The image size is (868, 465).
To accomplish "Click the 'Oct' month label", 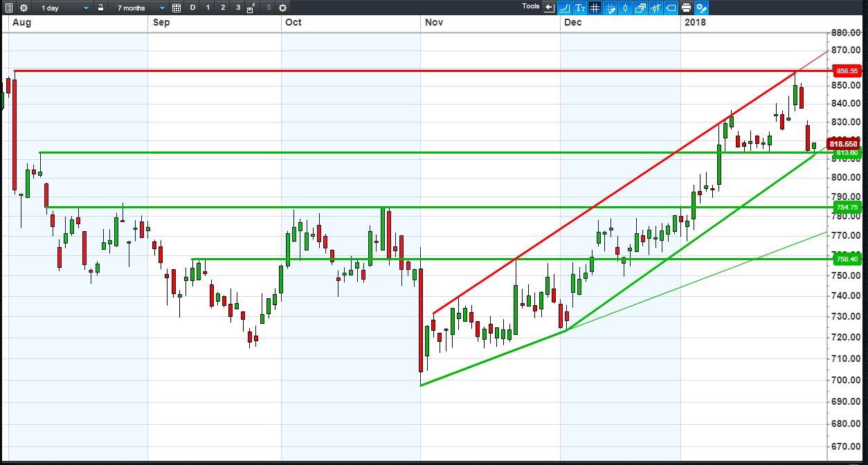I will tap(293, 22).
